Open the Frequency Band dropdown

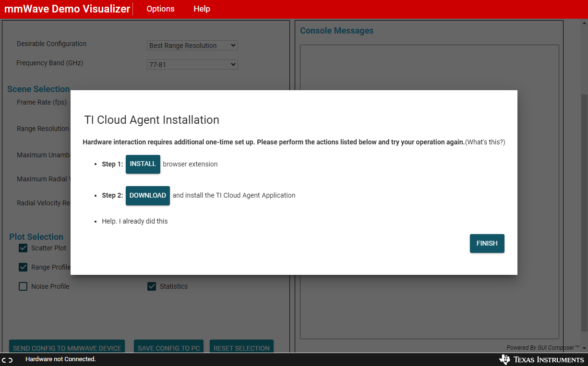coord(192,64)
